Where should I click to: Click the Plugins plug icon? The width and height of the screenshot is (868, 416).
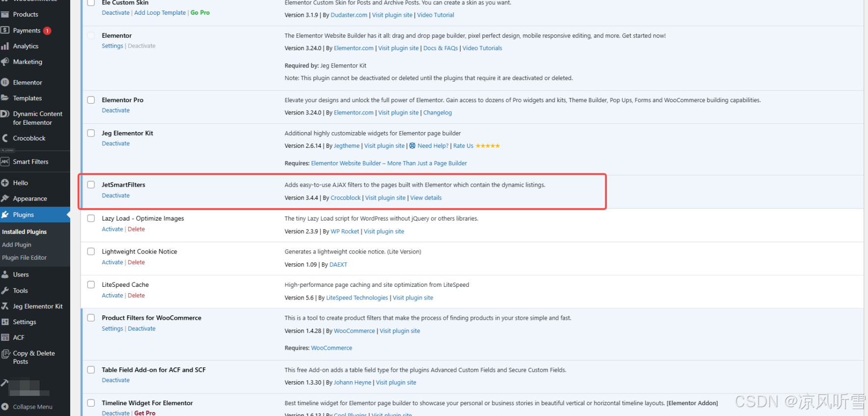click(5, 215)
